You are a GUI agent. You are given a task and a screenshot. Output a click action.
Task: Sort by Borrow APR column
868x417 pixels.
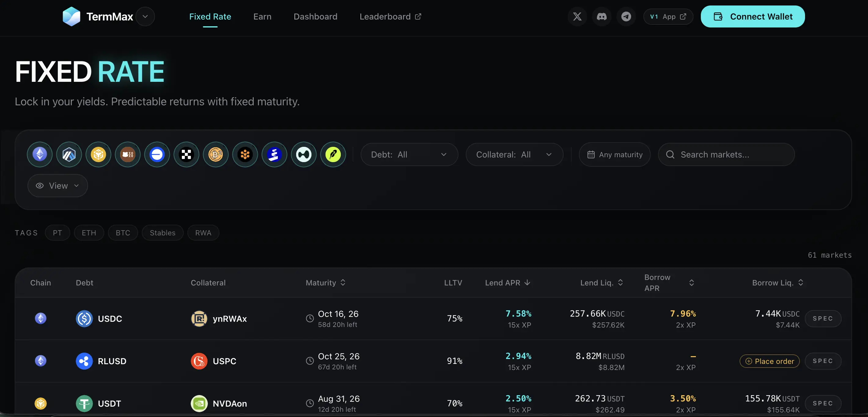(669, 283)
